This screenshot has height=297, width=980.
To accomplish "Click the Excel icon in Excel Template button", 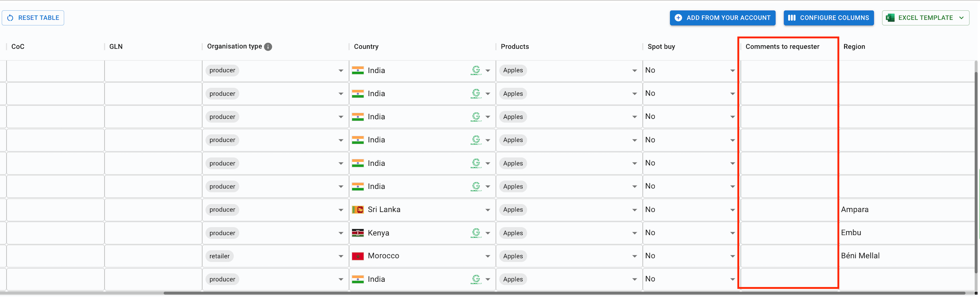I will click(x=890, y=18).
